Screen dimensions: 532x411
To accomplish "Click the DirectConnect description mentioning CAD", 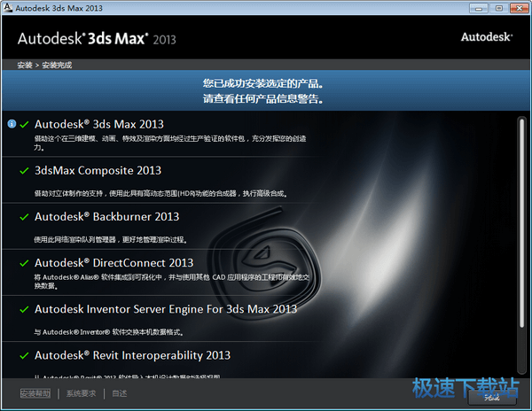I will pyautogui.click(x=172, y=282).
